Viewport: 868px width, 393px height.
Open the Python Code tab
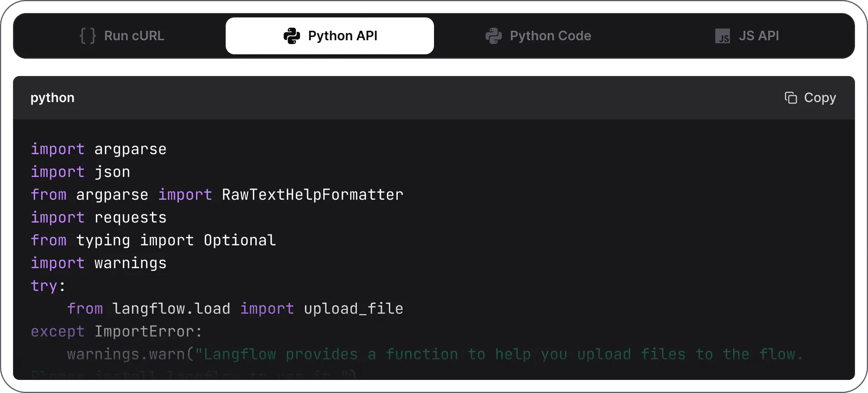coord(538,36)
